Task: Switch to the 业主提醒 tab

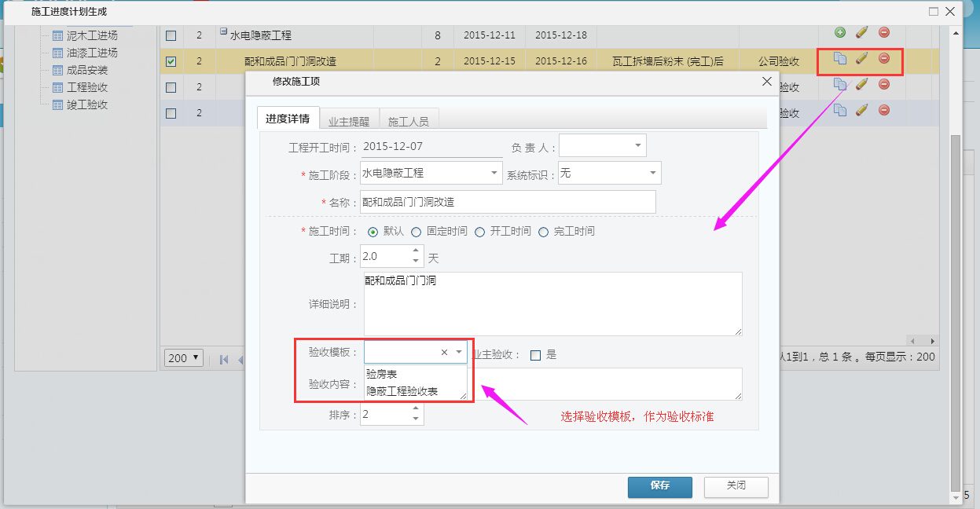Action: click(349, 118)
